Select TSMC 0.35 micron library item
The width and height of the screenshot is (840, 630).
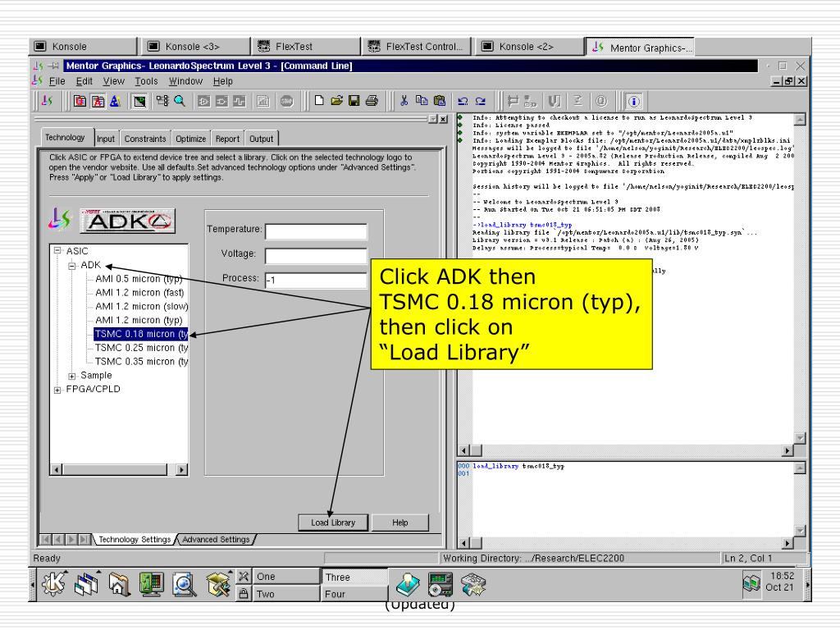pyautogui.click(x=141, y=362)
